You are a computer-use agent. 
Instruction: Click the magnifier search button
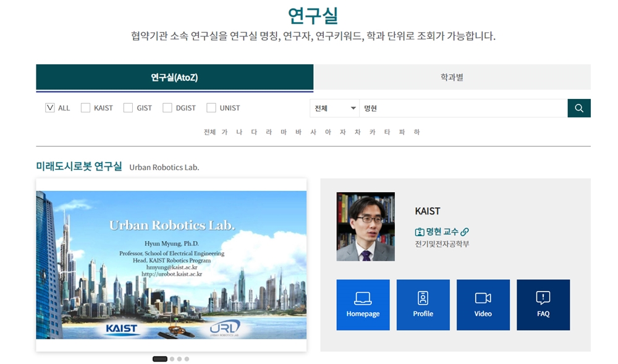click(x=578, y=108)
